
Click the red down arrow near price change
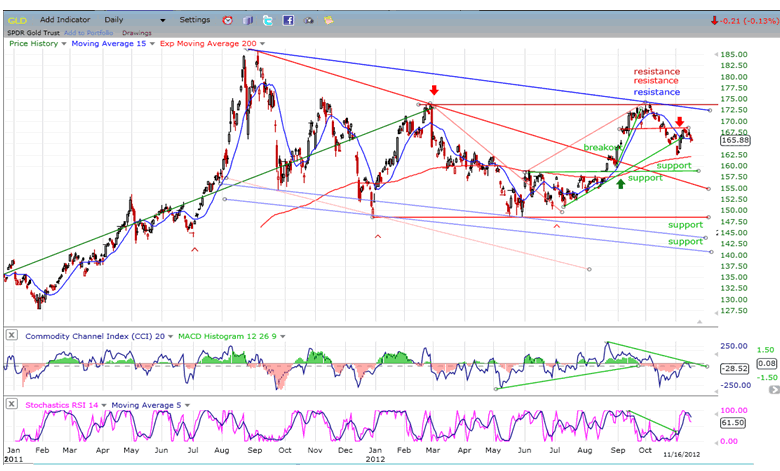coord(714,20)
